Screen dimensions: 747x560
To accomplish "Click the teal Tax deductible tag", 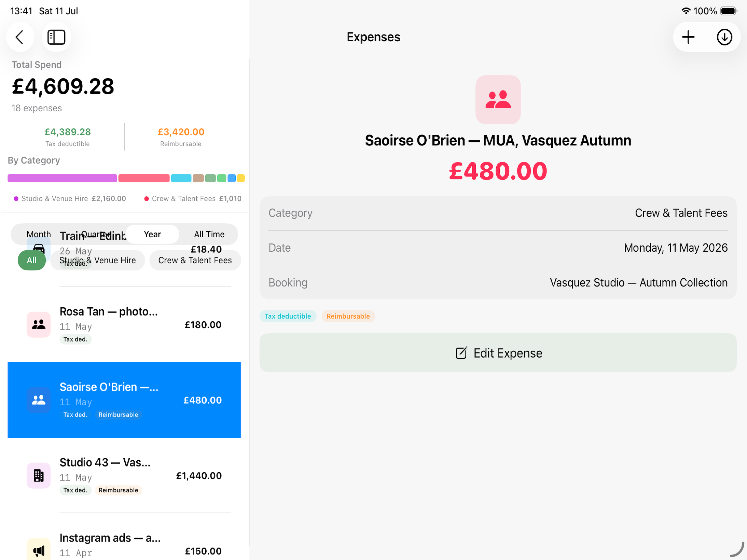I will click(x=288, y=316).
